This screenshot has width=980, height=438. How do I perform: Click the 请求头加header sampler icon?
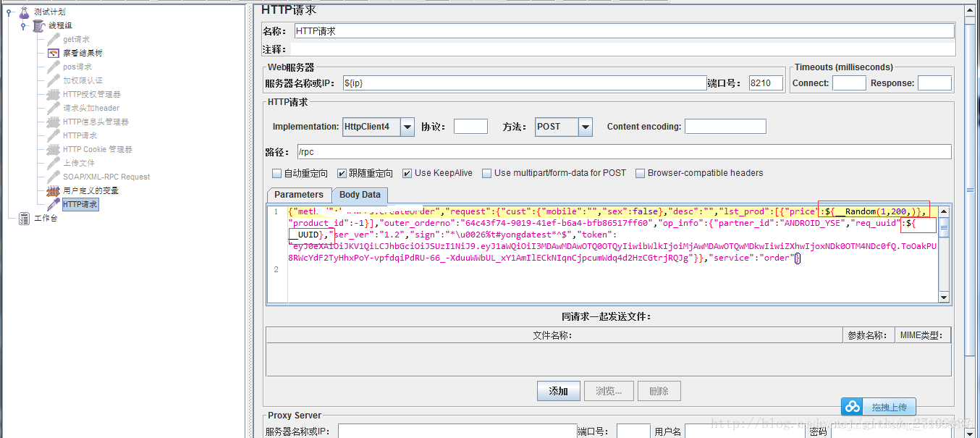tap(54, 108)
